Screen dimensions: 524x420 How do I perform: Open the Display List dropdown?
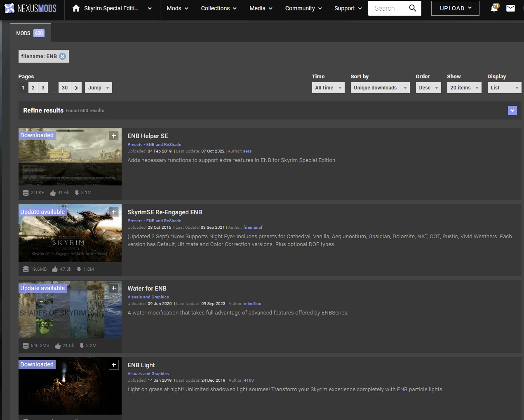[x=504, y=88]
